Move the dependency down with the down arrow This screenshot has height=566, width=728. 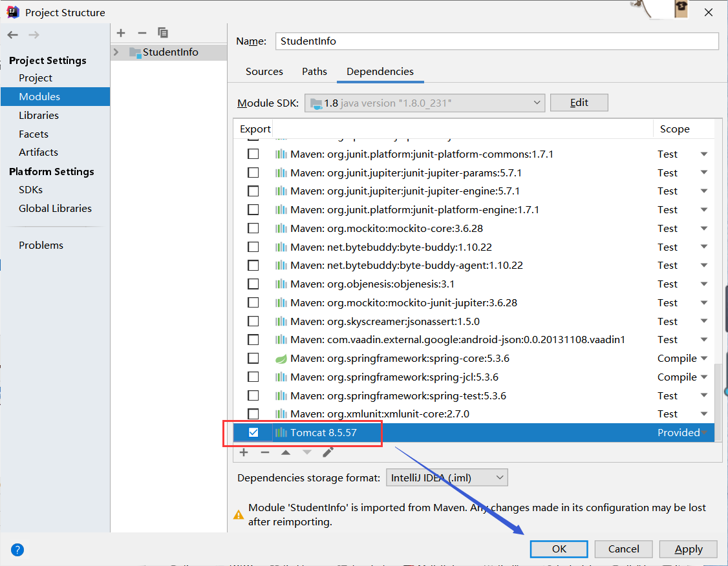point(307,452)
